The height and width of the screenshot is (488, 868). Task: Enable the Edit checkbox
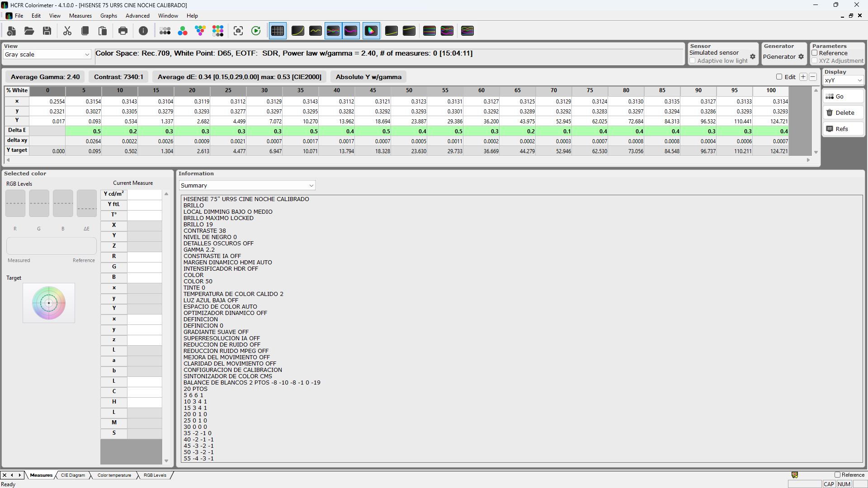pos(779,77)
